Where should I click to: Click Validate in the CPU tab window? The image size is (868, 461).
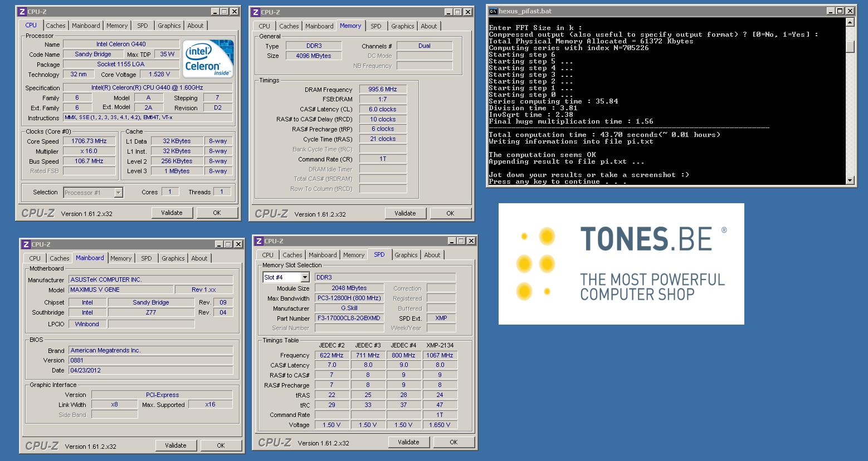pos(172,213)
